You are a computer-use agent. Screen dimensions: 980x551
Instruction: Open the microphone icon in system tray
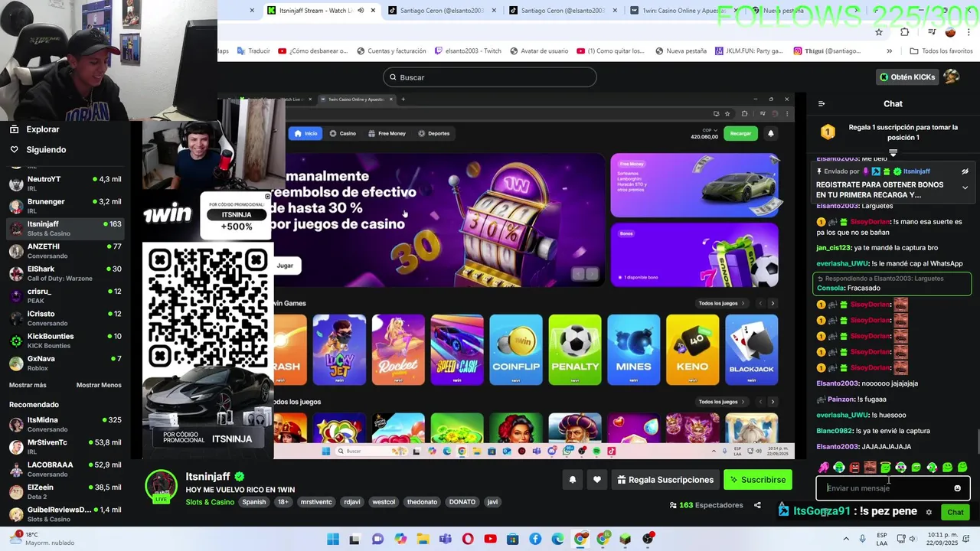(863, 539)
